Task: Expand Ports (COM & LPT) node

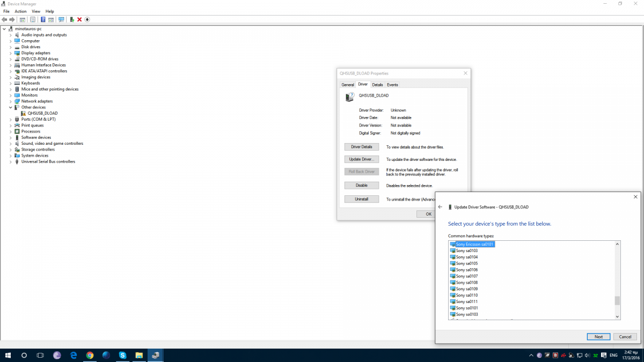Action: coord(10,119)
